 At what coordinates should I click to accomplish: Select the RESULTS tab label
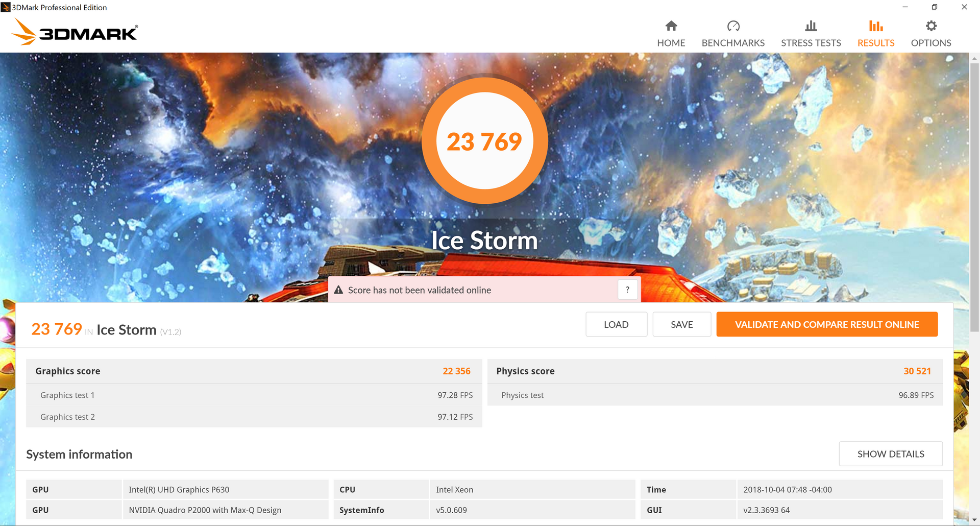tap(876, 43)
